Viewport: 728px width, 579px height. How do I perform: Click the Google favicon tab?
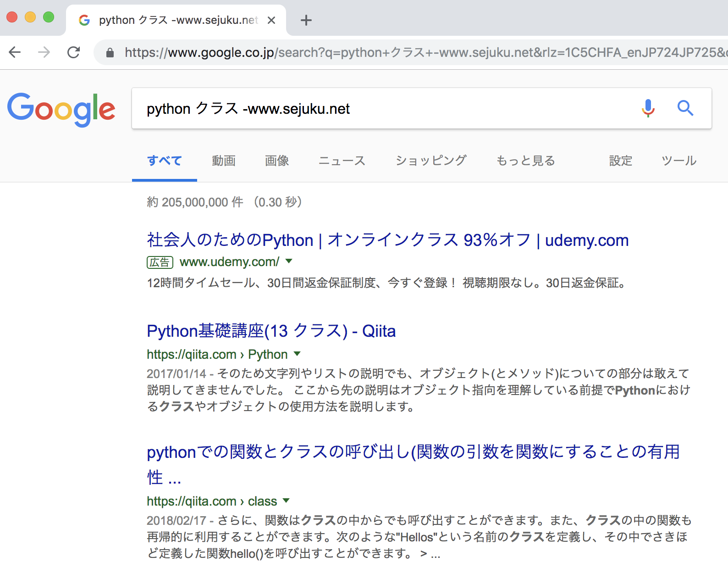84,20
